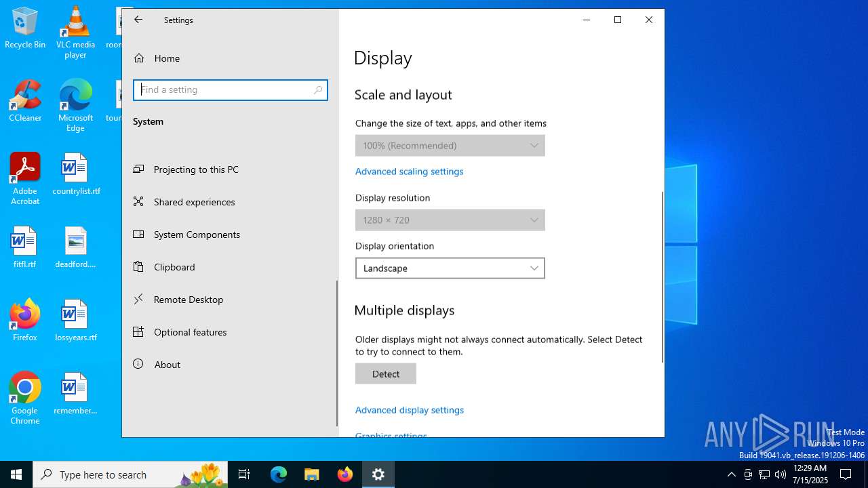Open the Display resolution dropdown
This screenshot has height=488, width=868.
(450, 220)
